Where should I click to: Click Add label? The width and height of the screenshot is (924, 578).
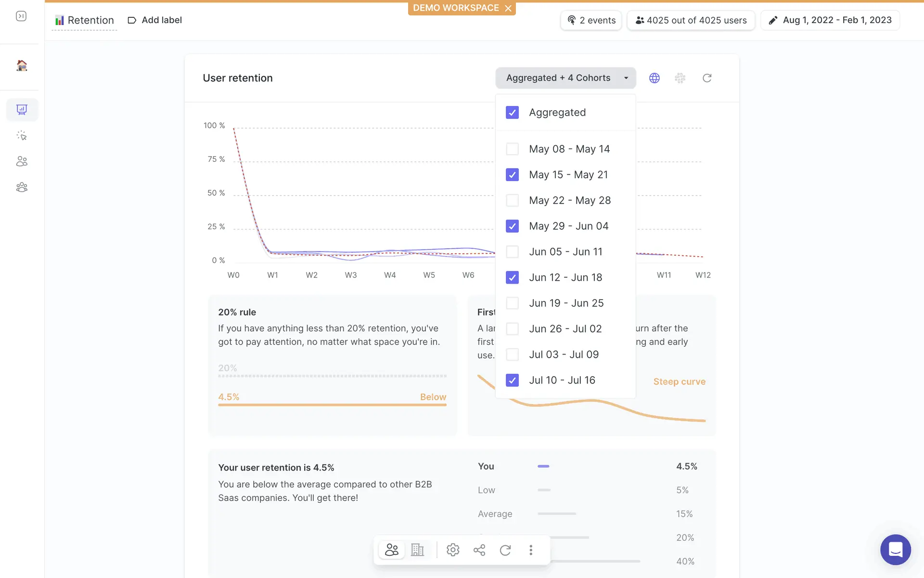[155, 20]
